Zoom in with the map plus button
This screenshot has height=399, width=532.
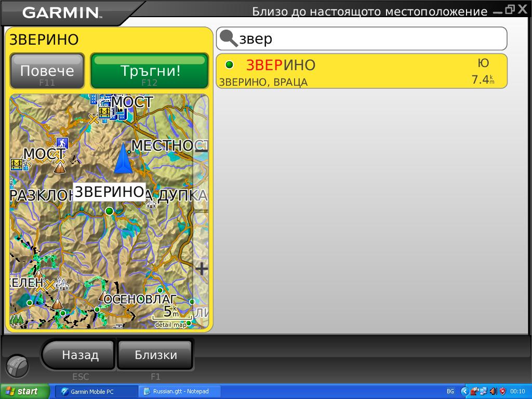201,269
